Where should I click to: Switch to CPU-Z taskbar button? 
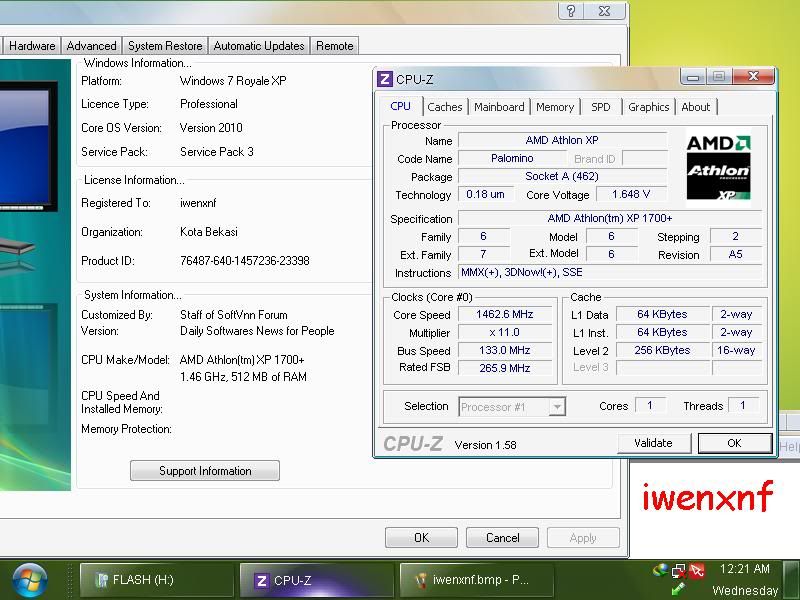click(317, 580)
